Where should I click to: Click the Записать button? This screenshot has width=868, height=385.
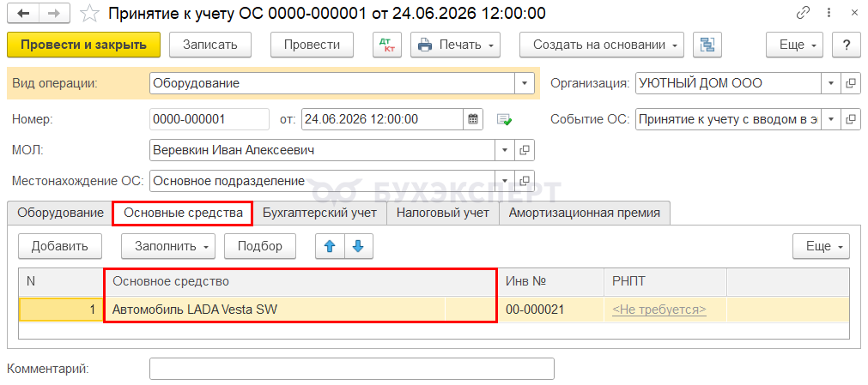(x=210, y=45)
